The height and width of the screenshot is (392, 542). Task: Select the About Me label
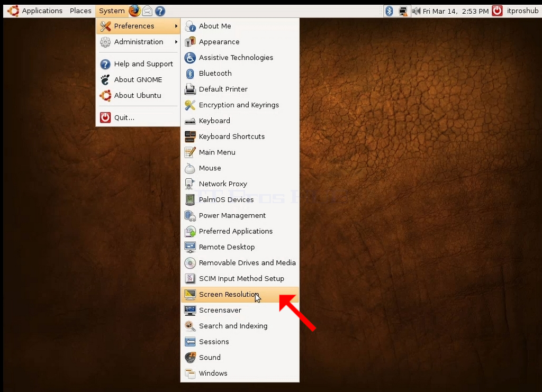[x=215, y=26]
